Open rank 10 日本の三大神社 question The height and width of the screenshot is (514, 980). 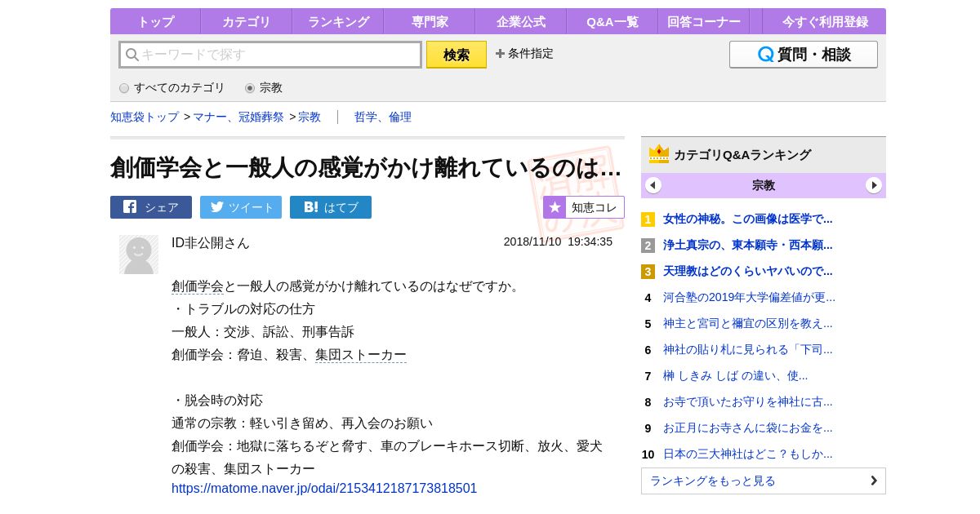[x=748, y=454]
